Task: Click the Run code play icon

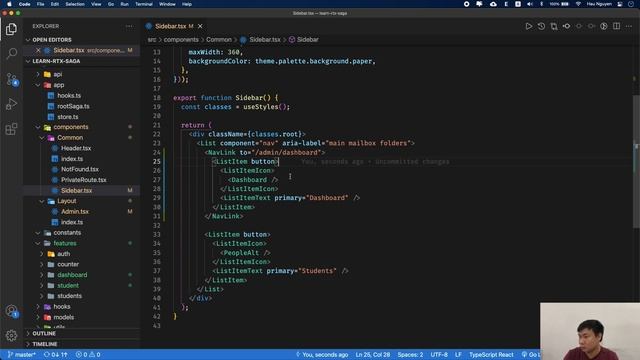Action: click(529, 26)
